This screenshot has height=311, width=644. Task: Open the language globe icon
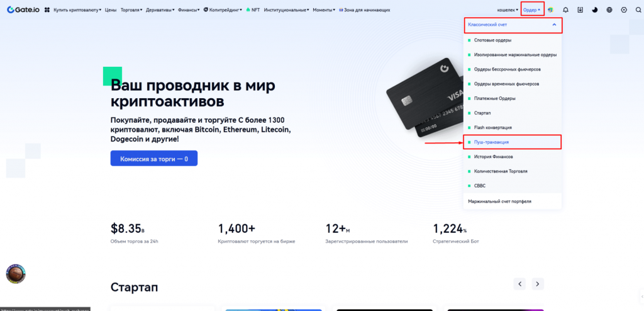click(x=609, y=10)
